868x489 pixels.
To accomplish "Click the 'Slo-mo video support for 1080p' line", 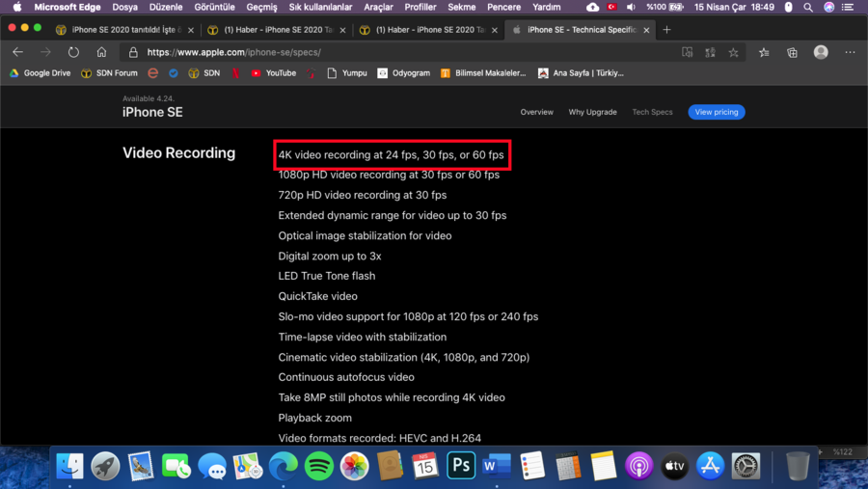I will coord(408,316).
